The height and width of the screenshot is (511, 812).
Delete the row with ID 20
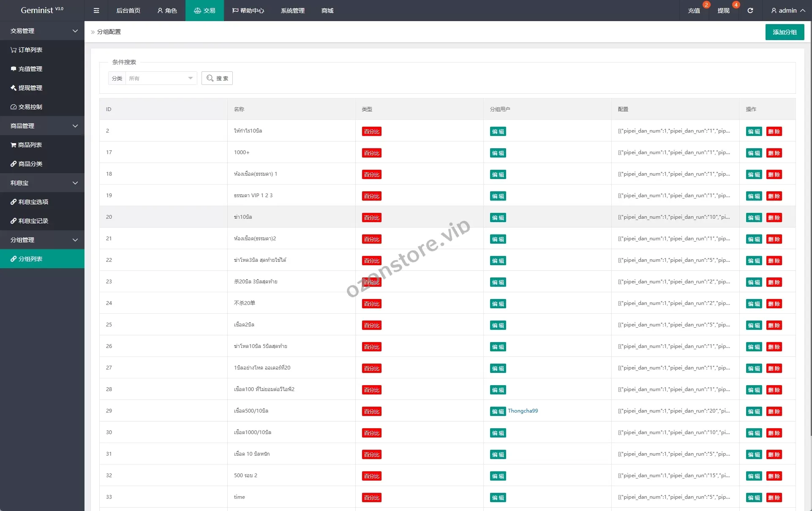pyautogui.click(x=774, y=217)
